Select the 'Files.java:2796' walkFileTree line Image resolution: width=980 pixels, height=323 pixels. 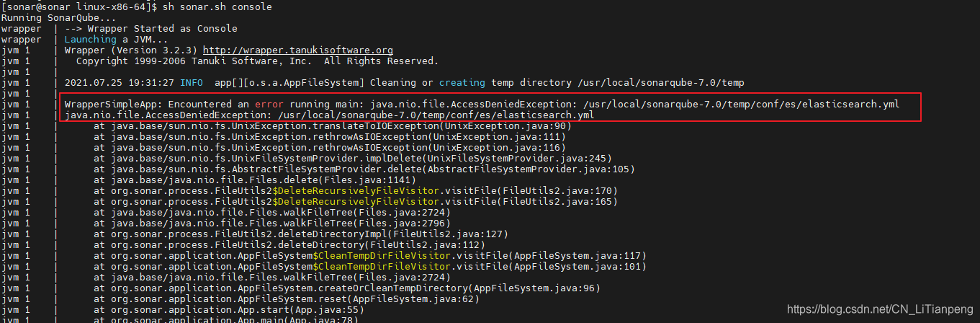tap(272, 224)
